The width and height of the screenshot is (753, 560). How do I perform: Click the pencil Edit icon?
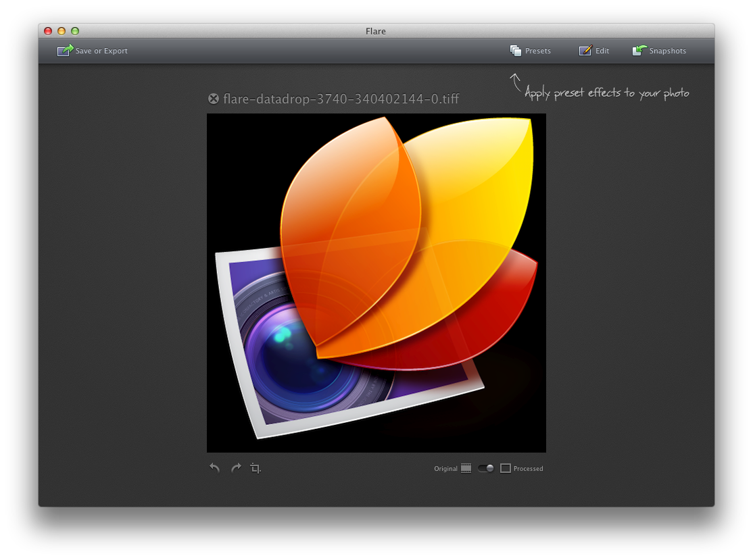tap(585, 51)
